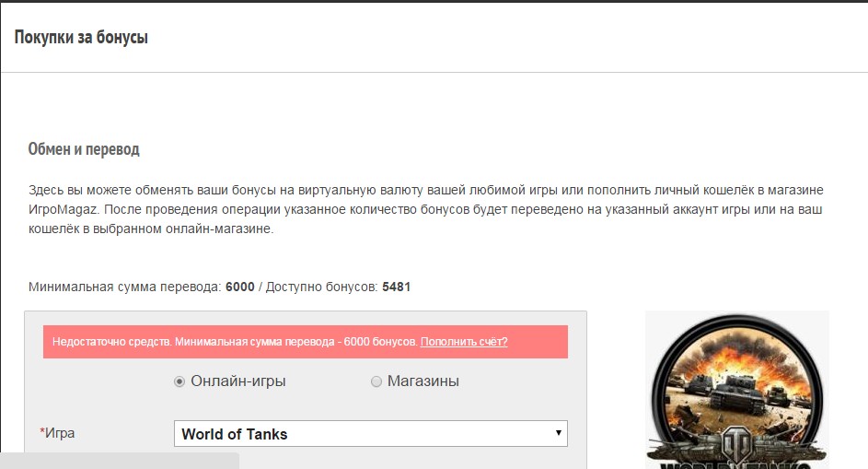Screen dimensions: 868x469
Task: Click the gray status bar at bottom-left
Action: [120, 461]
